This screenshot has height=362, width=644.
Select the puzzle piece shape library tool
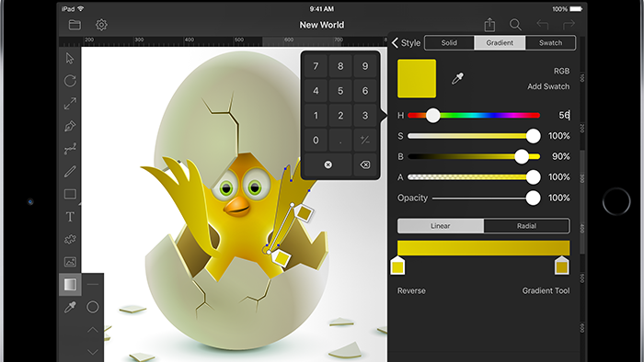(x=70, y=239)
